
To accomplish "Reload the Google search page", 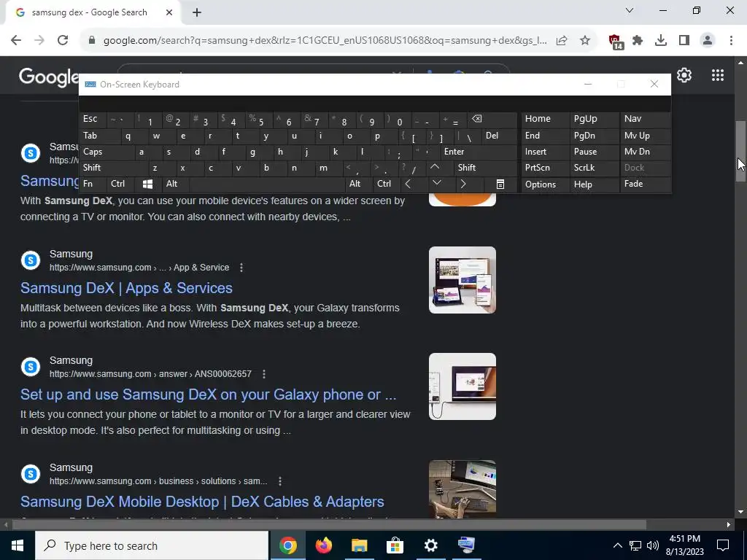I will tap(63, 41).
